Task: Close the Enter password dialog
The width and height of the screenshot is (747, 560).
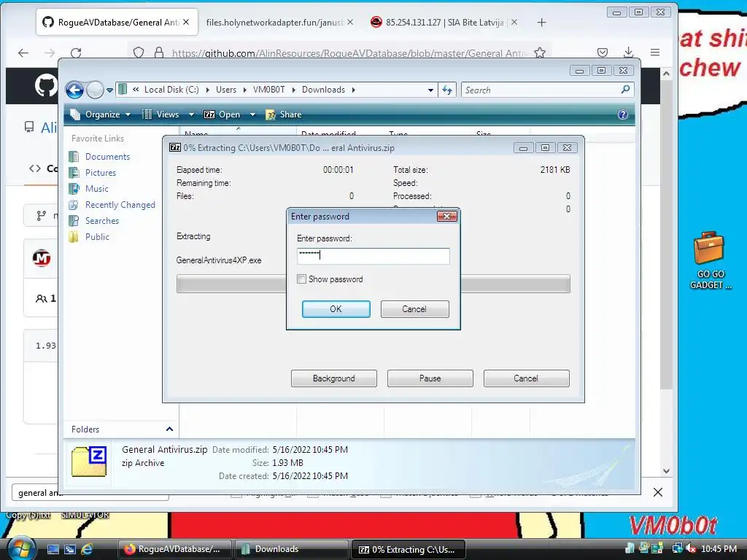Action: pos(447,216)
